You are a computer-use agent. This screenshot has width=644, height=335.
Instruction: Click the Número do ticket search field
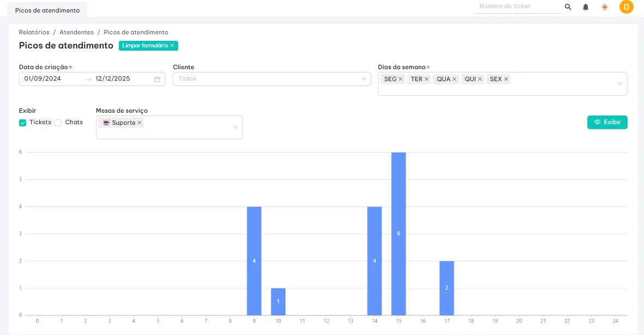click(x=517, y=7)
